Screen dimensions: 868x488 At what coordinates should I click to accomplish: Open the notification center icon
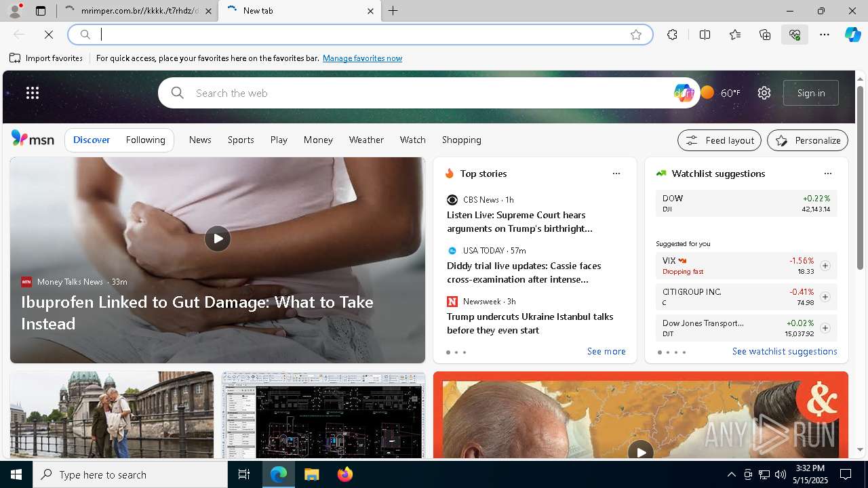pos(846,474)
